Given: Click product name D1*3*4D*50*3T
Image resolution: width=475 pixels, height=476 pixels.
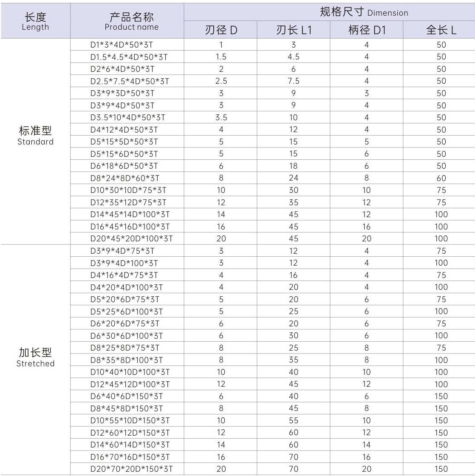Looking at the screenshot, I should coord(122,45).
